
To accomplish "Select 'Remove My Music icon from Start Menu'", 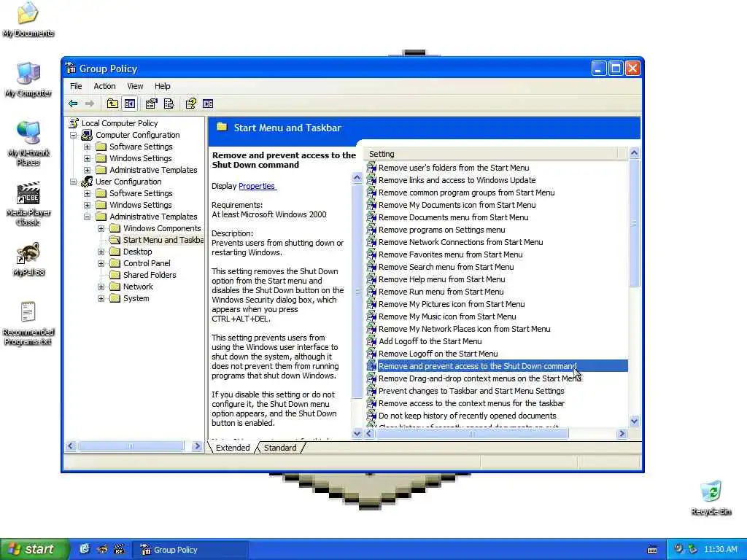I will (x=447, y=316).
